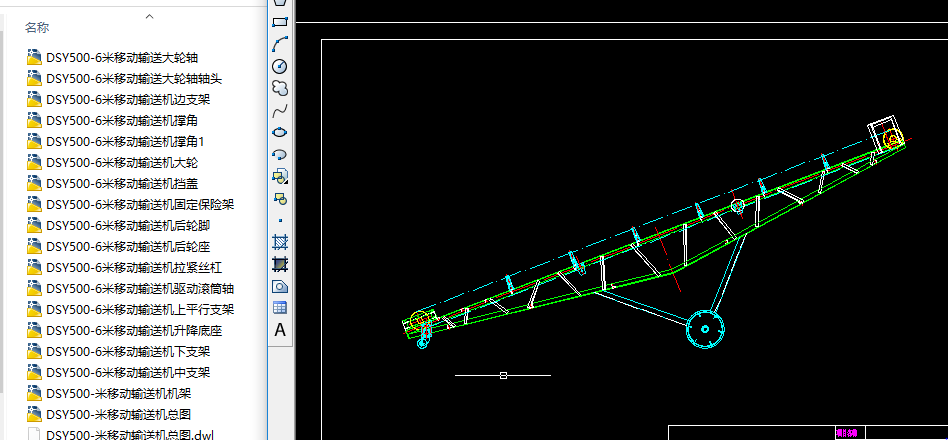Screen dimensions: 948x440
Task: Open the Gradient fill tool
Action: coord(280,264)
